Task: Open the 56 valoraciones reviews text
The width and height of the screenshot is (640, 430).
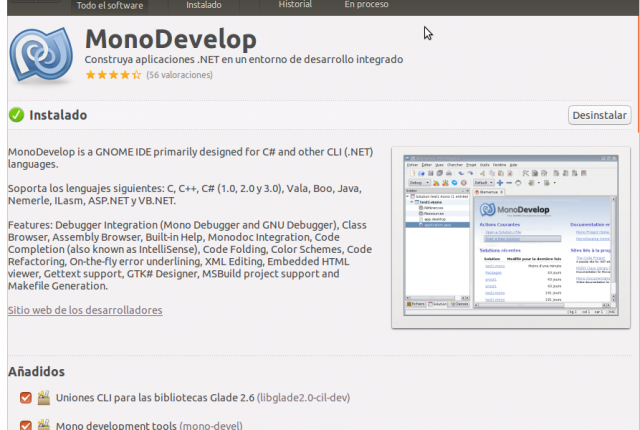Action: (x=180, y=75)
